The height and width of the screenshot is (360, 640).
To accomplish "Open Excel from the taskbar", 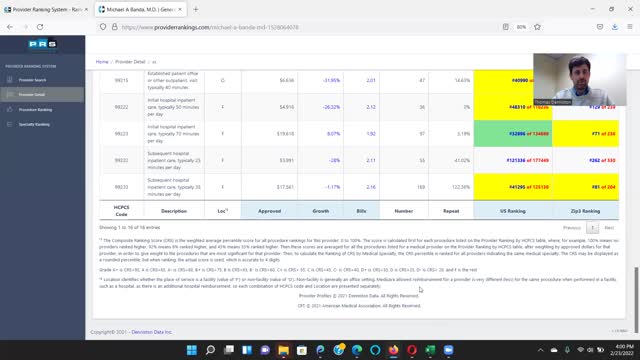I will point(430,350).
